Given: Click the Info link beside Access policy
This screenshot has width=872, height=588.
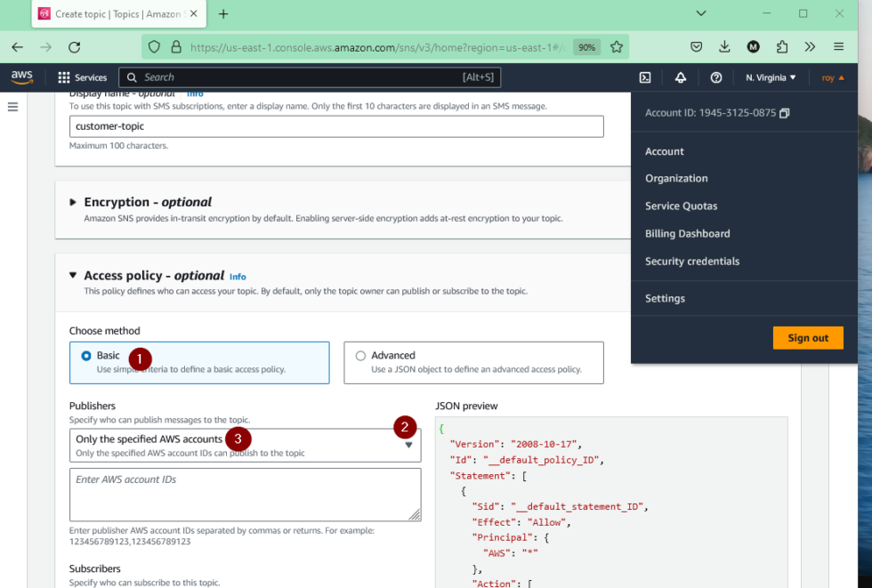Looking at the screenshot, I should [238, 277].
